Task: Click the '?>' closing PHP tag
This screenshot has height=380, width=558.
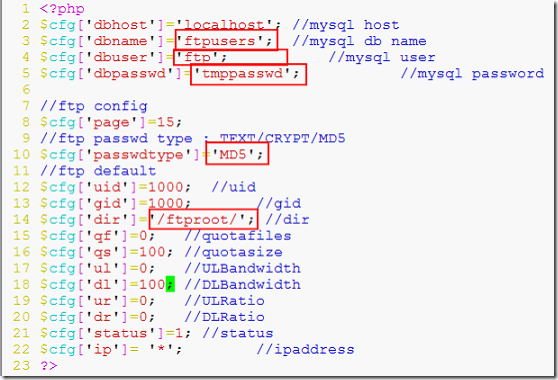Action: pyautogui.click(x=49, y=365)
